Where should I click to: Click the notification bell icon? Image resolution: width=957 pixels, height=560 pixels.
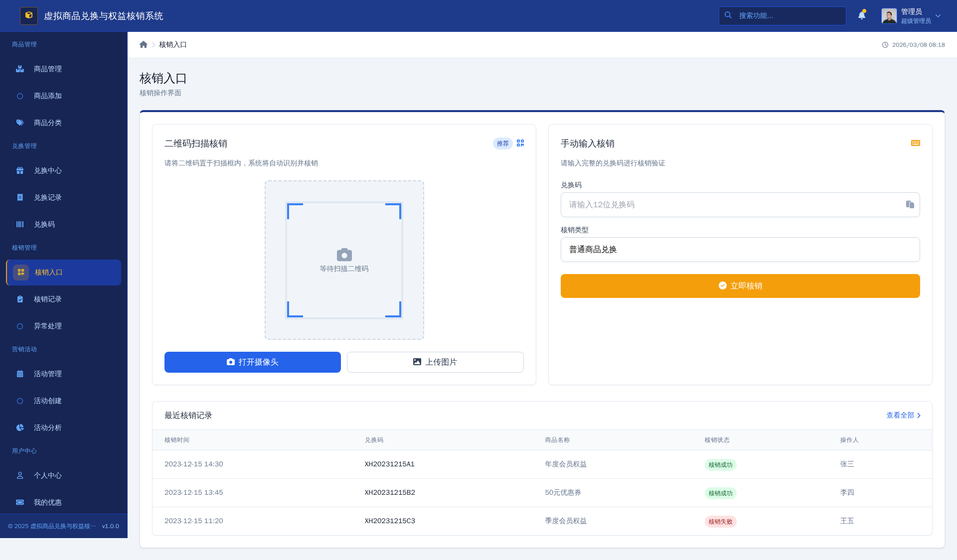pos(861,15)
